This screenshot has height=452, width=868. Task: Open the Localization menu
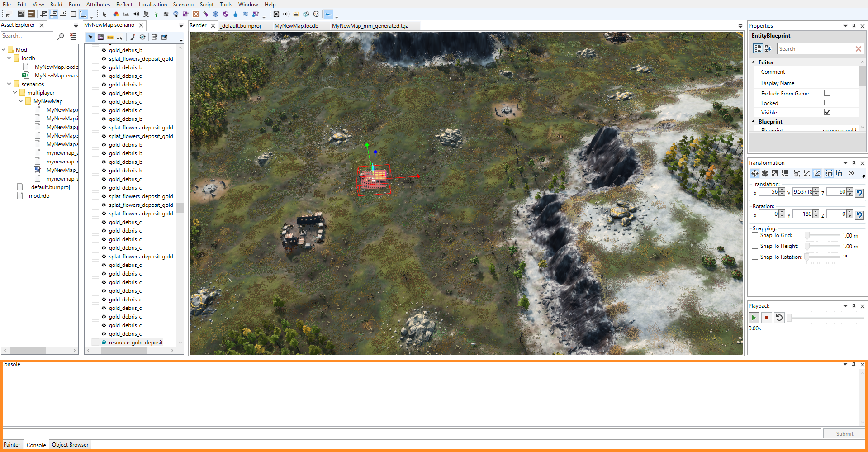pos(153,5)
